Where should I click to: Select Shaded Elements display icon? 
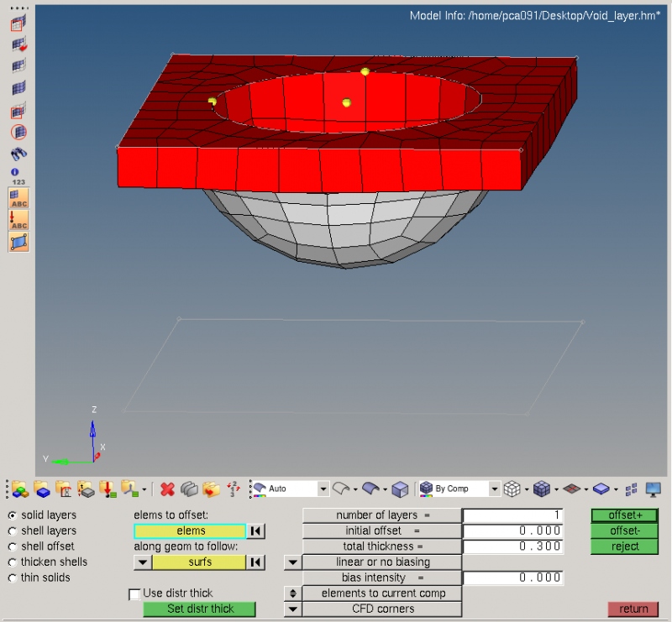(542, 489)
